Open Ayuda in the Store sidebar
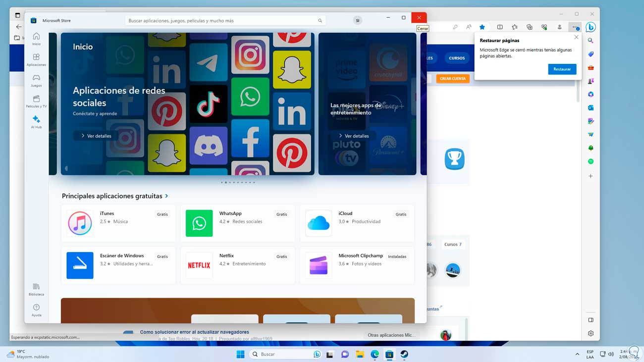Image resolution: width=644 pixels, height=362 pixels. click(36, 310)
